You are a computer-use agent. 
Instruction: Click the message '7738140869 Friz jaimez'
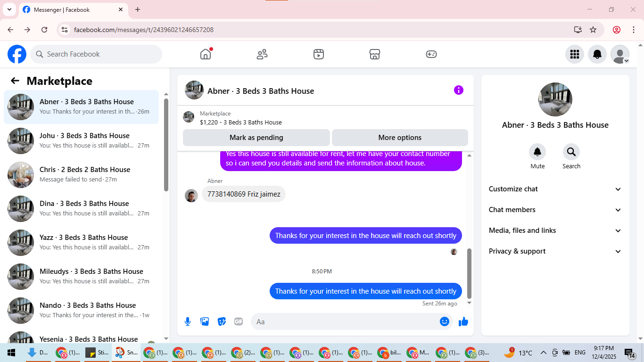tap(244, 194)
